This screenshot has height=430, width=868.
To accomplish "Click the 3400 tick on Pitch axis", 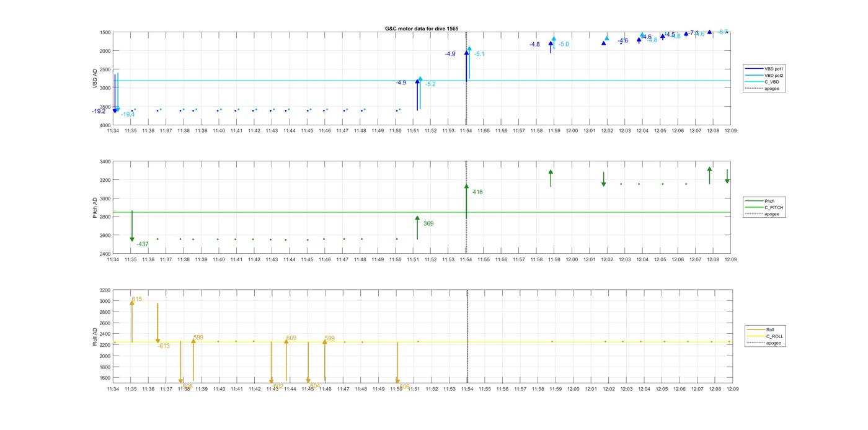I will tap(105, 162).
